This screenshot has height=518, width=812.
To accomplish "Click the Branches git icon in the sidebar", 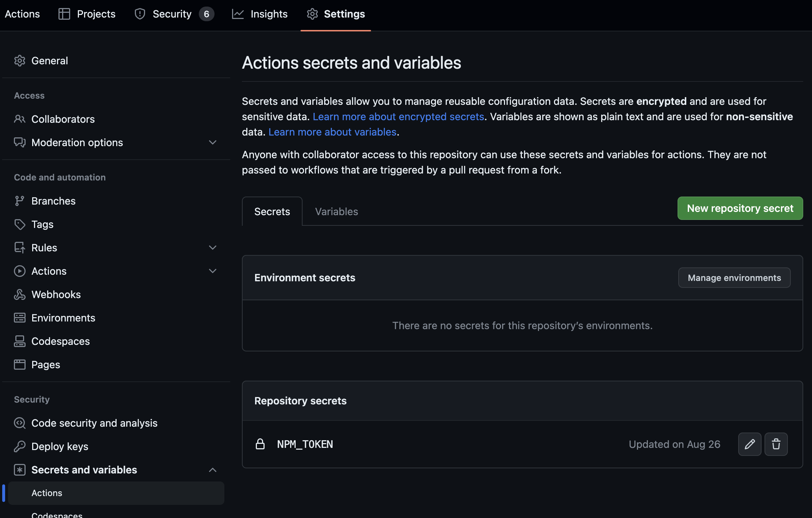I will coord(20,201).
